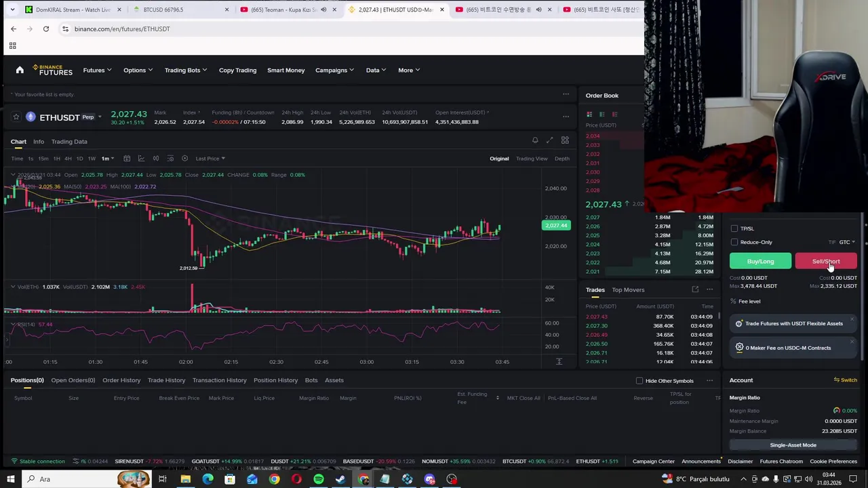
Task: Go back in the browser
Action: pyautogui.click(x=14, y=29)
